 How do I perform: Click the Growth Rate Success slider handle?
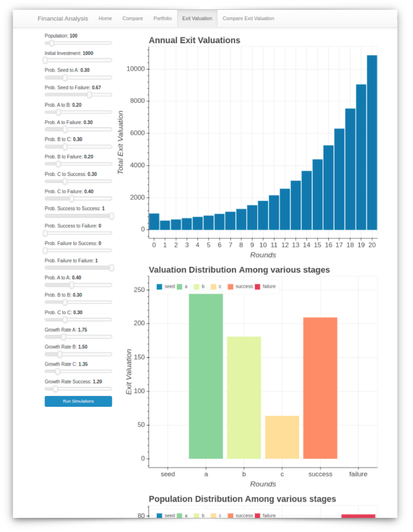[x=55, y=389]
